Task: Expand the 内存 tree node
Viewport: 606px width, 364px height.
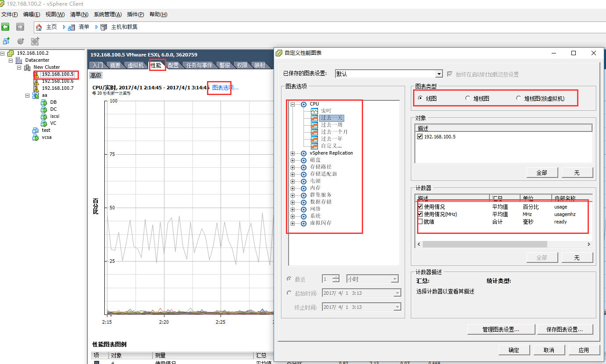Action: tap(292, 188)
